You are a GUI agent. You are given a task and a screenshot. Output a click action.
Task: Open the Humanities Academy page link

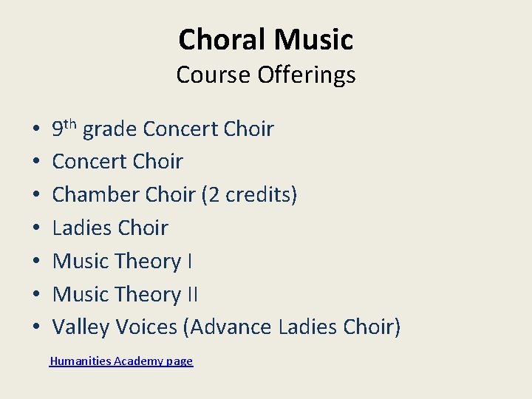pos(121,361)
